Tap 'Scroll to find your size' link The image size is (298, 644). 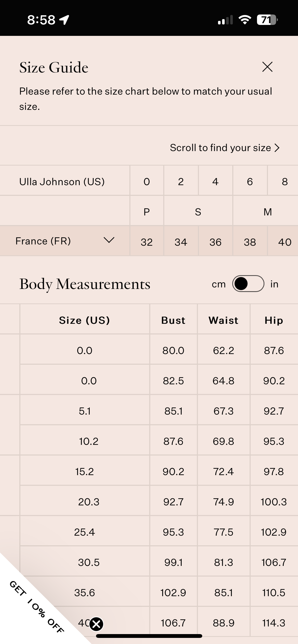[x=220, y=148]
